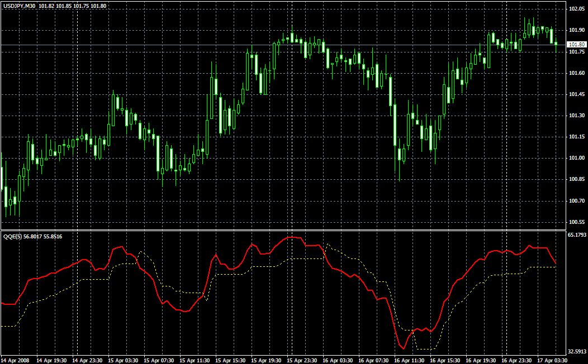Click the 14 Apr 23:30 time label
Screen dimensions: 588x364
click(x=87, y=360)
